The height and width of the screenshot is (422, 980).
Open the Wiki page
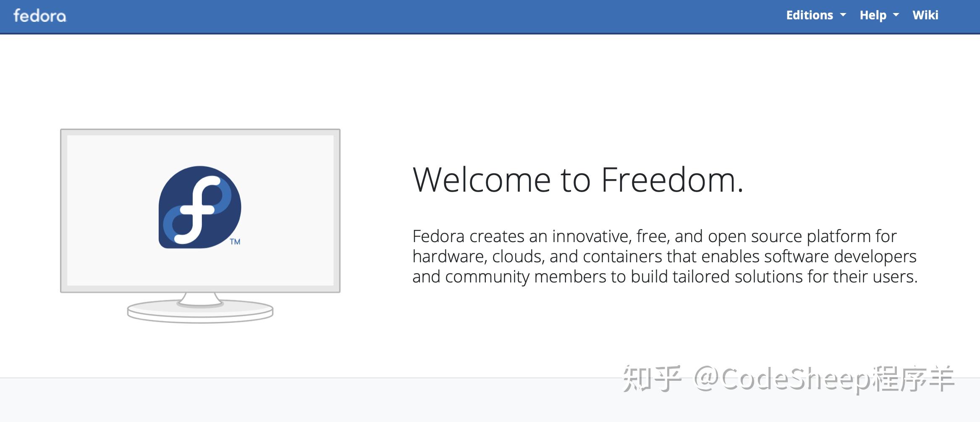coord(925,15)
